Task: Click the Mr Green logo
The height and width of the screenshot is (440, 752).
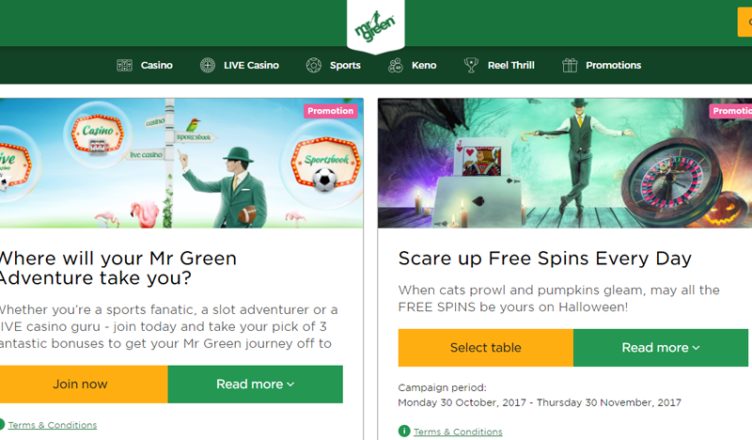Action: point(376,26)
